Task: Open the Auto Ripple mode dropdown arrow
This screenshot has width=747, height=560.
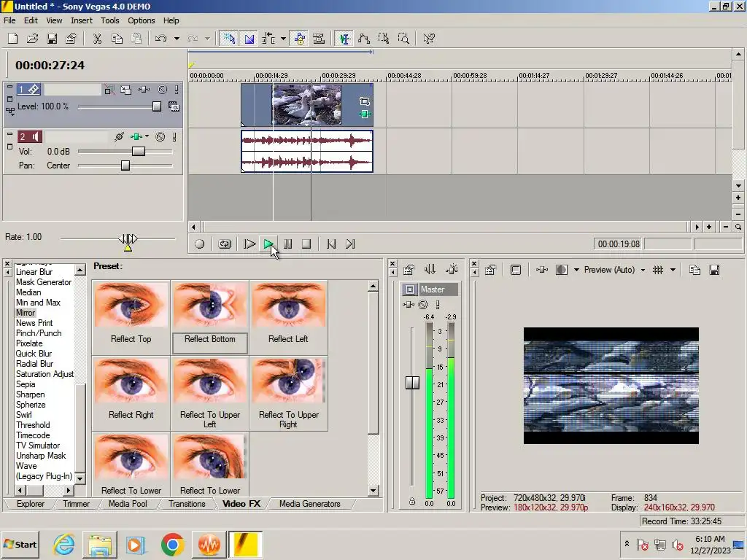Action: click(283, 39)
